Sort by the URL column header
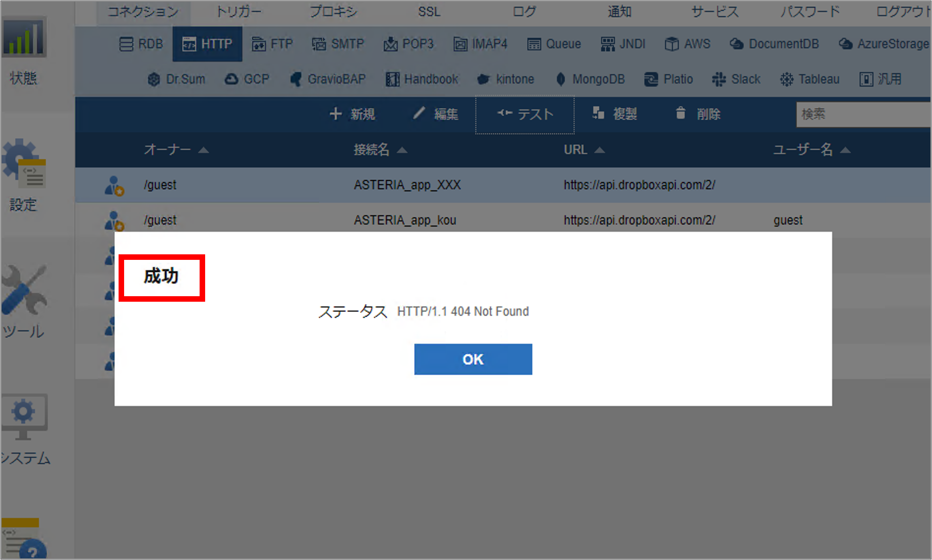This screenshot has width=932, height=560. pos(584,150)
